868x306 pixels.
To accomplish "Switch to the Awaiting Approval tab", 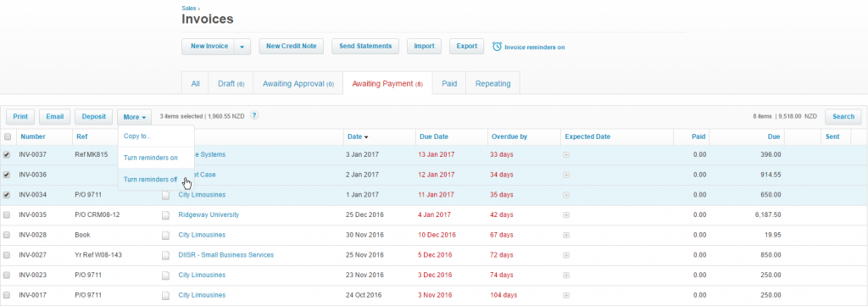I will (298, 84).
